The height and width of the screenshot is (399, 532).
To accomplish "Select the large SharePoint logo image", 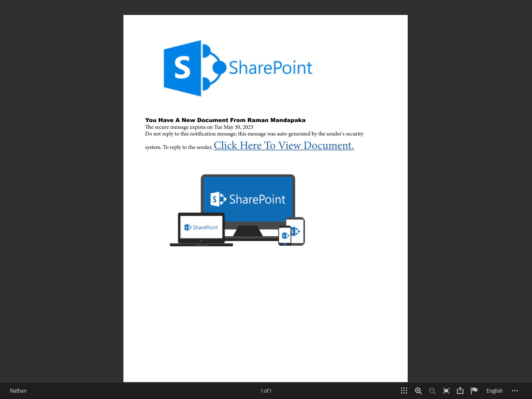I will [x=238, y=68].
